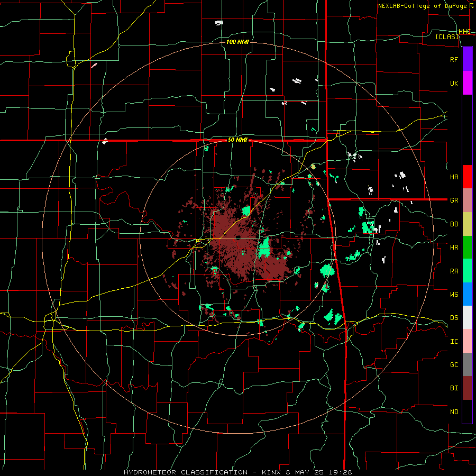This screenshot has height=476, width=476.
Task: Click the '50 NMI' range ring label
Action: 237,140
